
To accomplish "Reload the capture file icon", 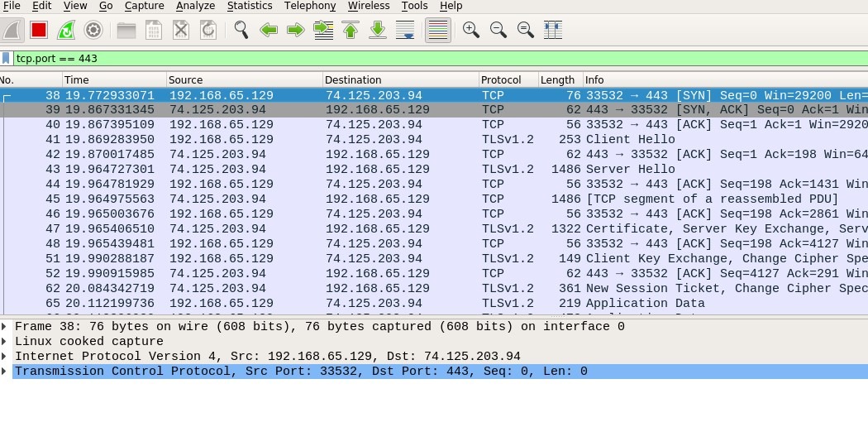I will coord(208,30).
